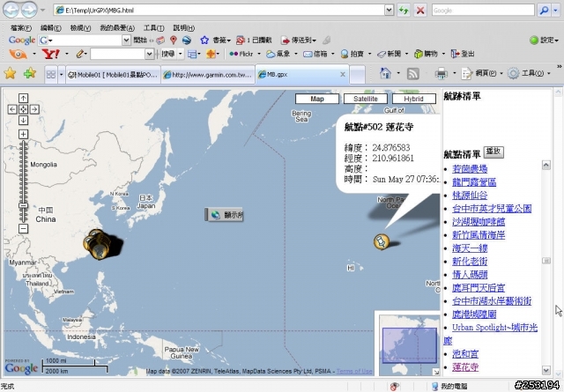Click the overview mini-map blue viewport rectangle
564x392 pixels.
pos(409,345)
